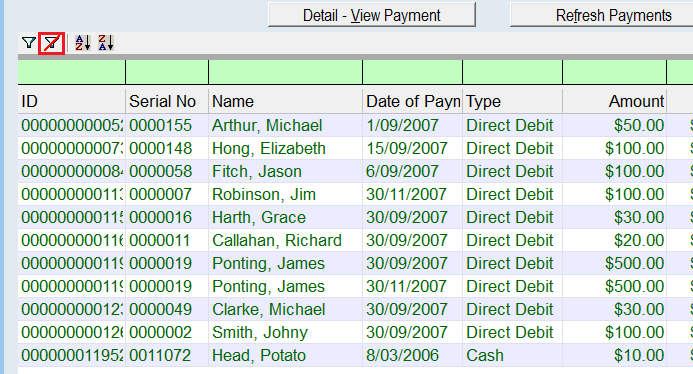Image resolution: width=693 pixels, height=374 pixels.
Task: Focus the Amount filter field
Action: (x=615, y=72)
